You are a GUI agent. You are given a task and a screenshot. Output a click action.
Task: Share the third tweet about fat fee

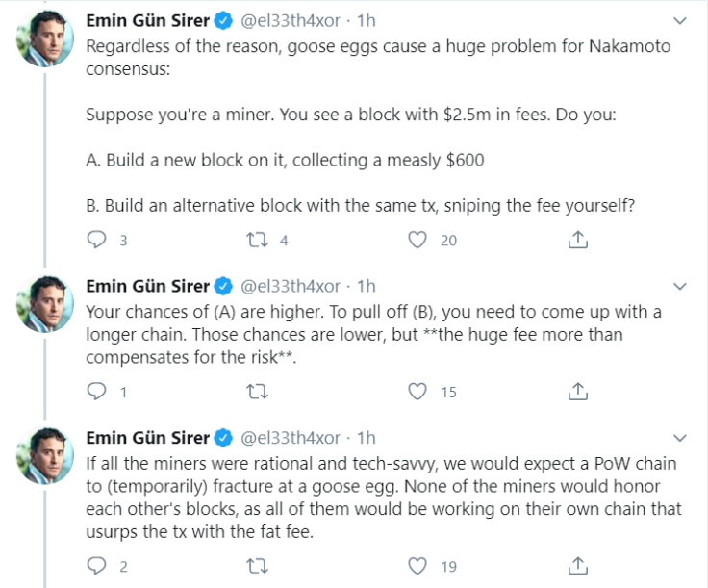click(578, 566)
